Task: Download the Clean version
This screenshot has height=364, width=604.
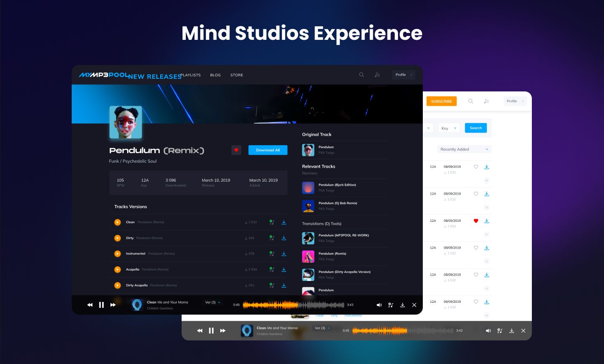Action: [x=284, y=222]
